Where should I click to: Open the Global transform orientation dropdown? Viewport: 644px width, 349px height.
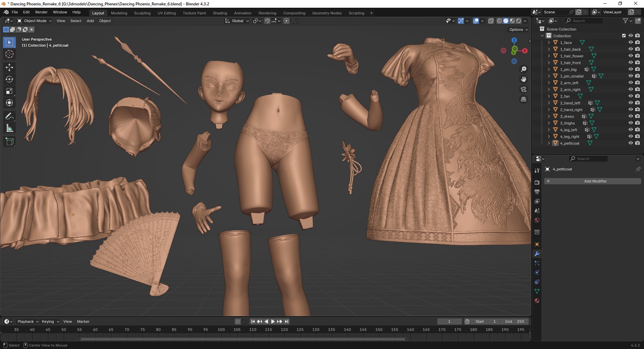click(x=237, y=21)
